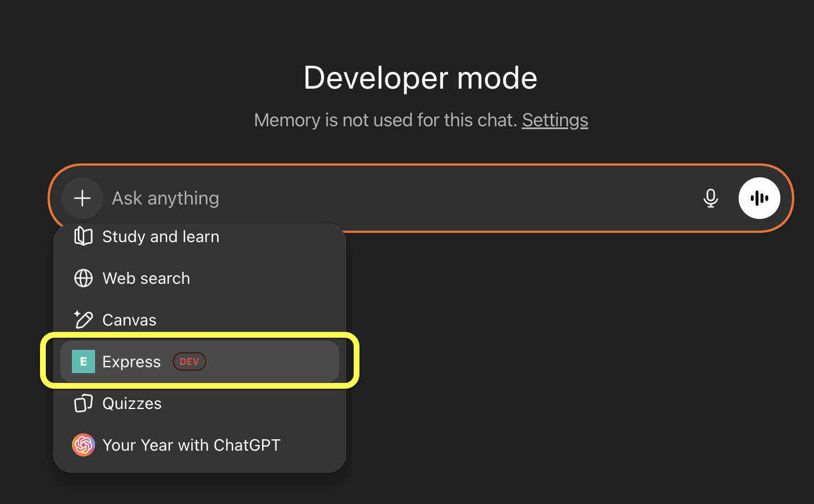
Task: Start dictation with the microphone icon
Action: click(710, 198)
